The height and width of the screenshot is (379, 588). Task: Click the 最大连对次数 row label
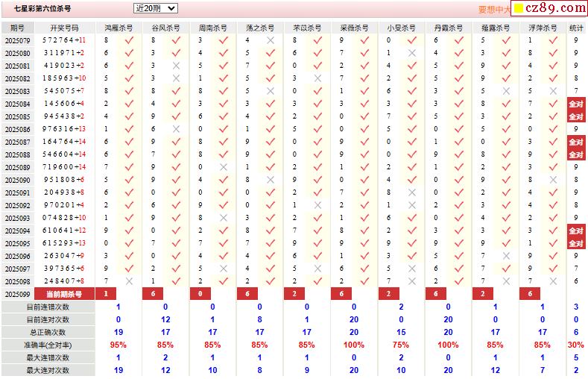[x=48, y=370]
